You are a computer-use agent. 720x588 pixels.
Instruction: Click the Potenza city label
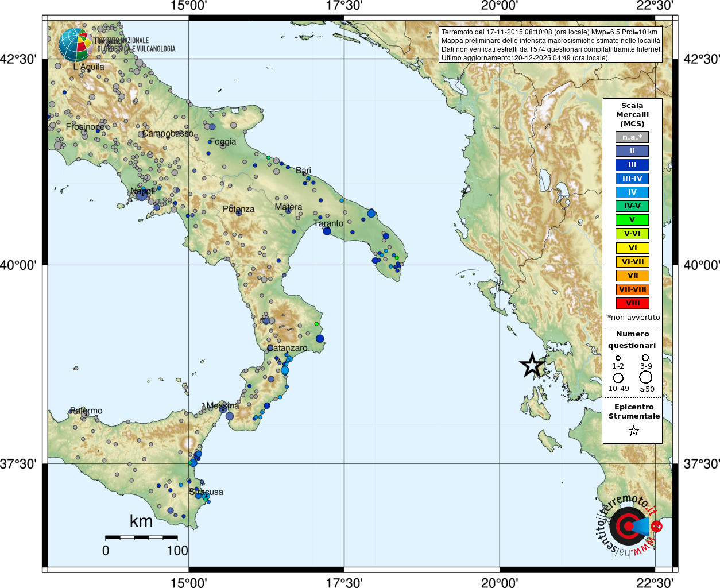pyautogui.click(x=238, y=209)
